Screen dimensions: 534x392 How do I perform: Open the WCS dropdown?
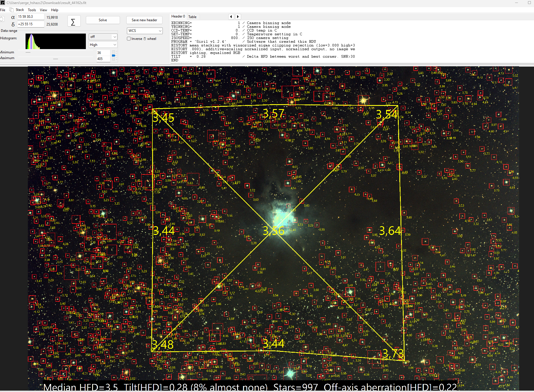click(x=145, y=31)
